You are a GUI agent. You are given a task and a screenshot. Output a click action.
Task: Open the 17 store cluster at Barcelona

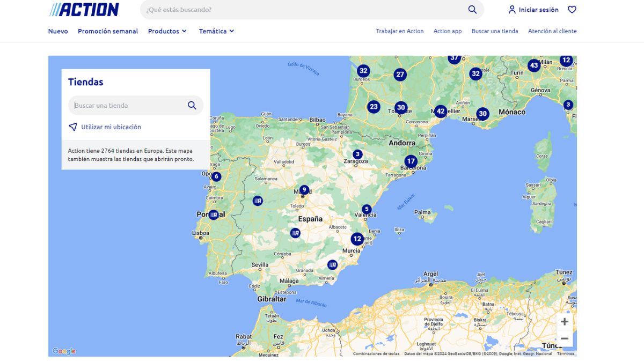[x=411, y=161]
